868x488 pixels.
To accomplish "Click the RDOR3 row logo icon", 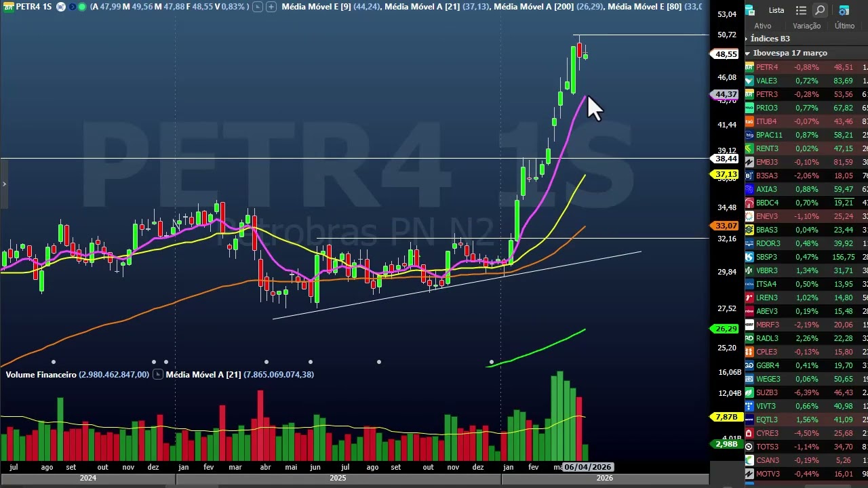I will (749, 243).
